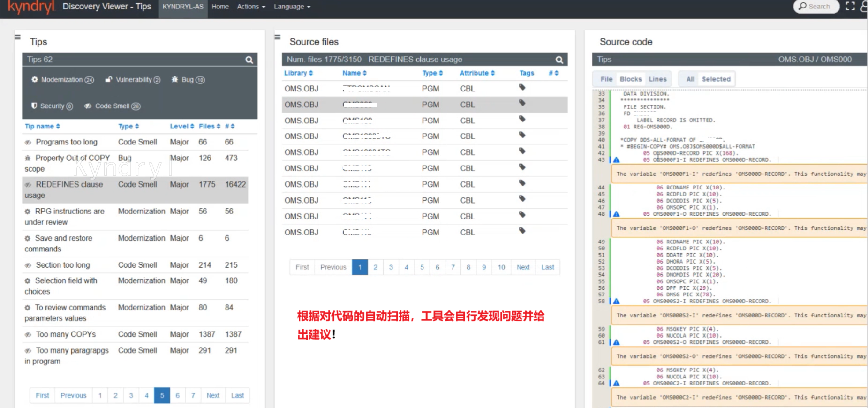Click the fullscreen expand icon in header
Viewport: 868px width, 408px height.
tap(850, 6)
